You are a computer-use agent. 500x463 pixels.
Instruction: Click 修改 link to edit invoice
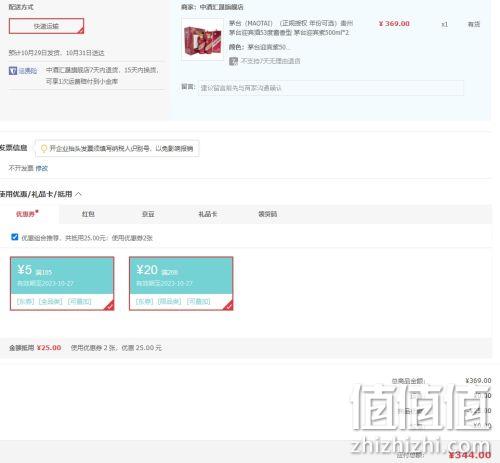pyautogui.click(x=42, y=168)
